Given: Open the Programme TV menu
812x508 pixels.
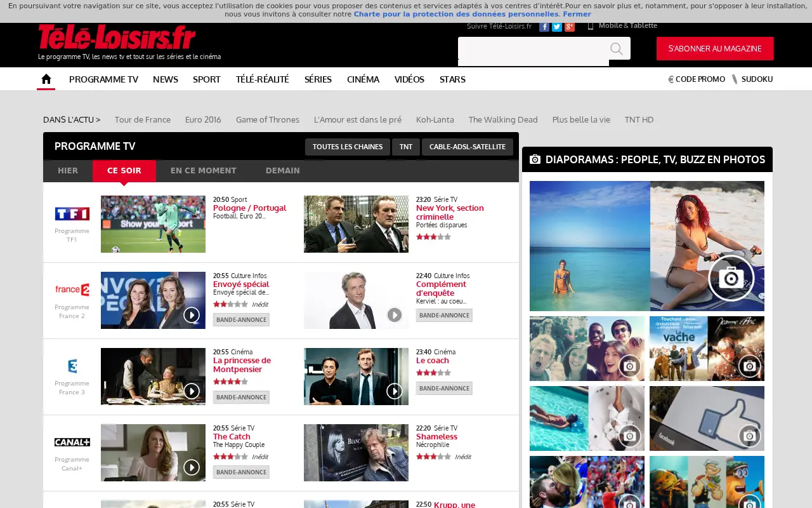Looking at the screenshot, I should tap(103, 79).
